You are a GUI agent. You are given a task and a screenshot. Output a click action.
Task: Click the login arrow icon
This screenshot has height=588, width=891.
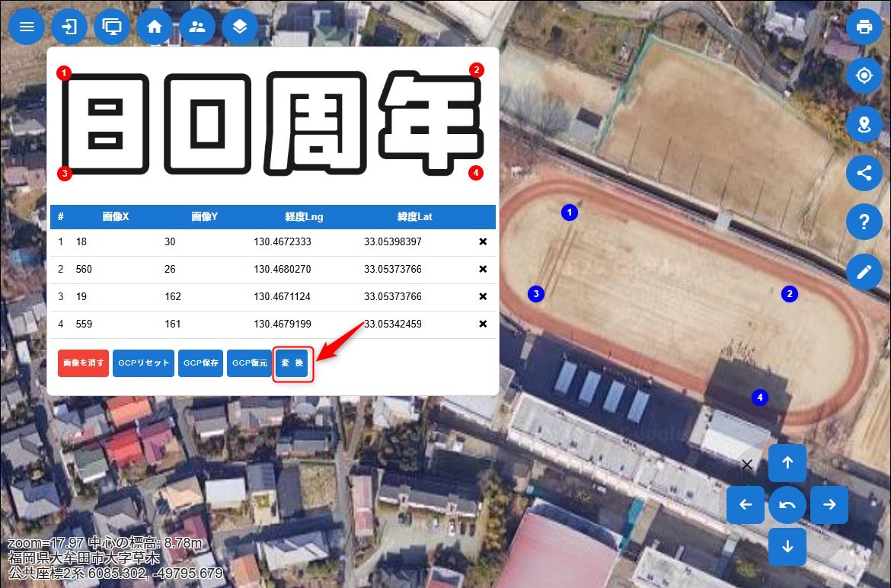pos(69,27)
